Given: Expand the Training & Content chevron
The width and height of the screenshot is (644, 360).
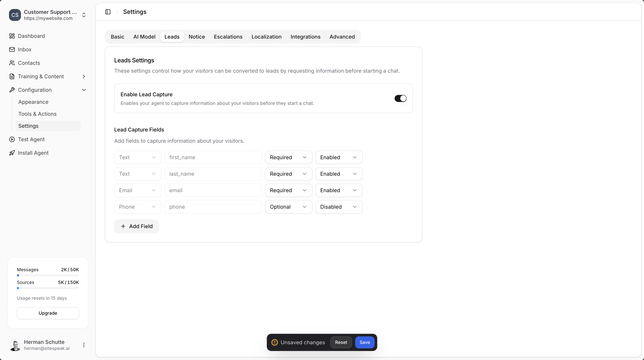Looking at the screenshot, I should pyautogui.click(x=84, y=76).
